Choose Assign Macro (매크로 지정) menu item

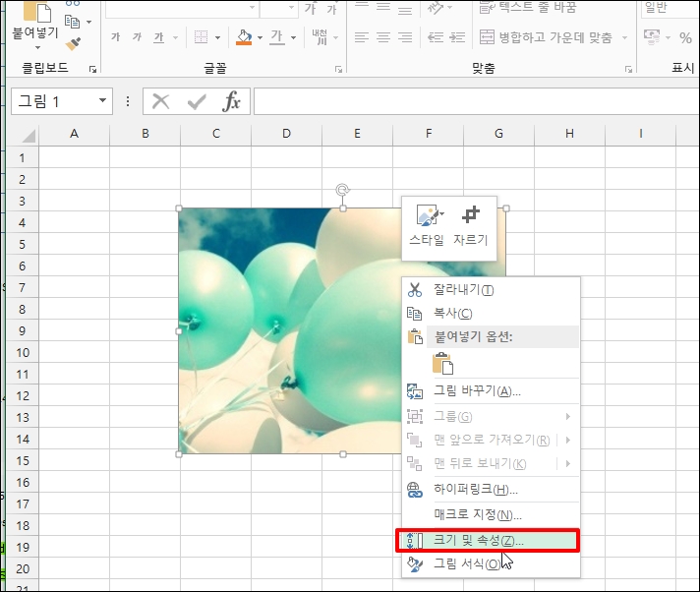[x=491, y=514]
